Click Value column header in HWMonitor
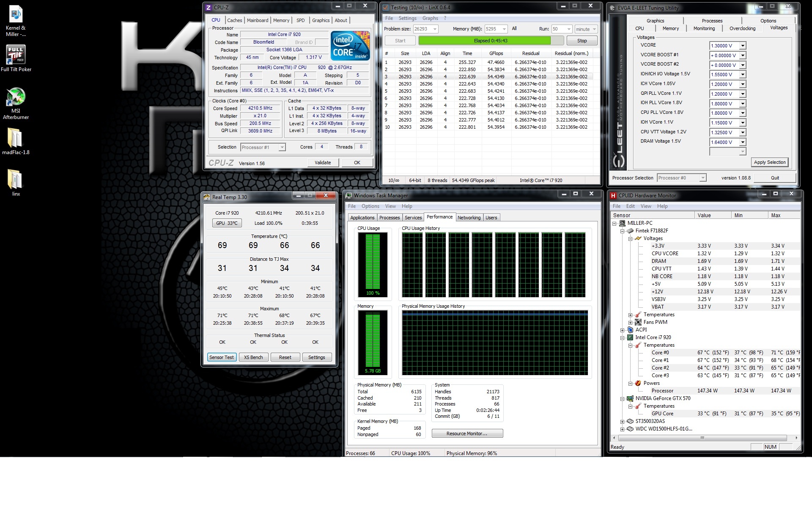 click(x=713, y=215)
